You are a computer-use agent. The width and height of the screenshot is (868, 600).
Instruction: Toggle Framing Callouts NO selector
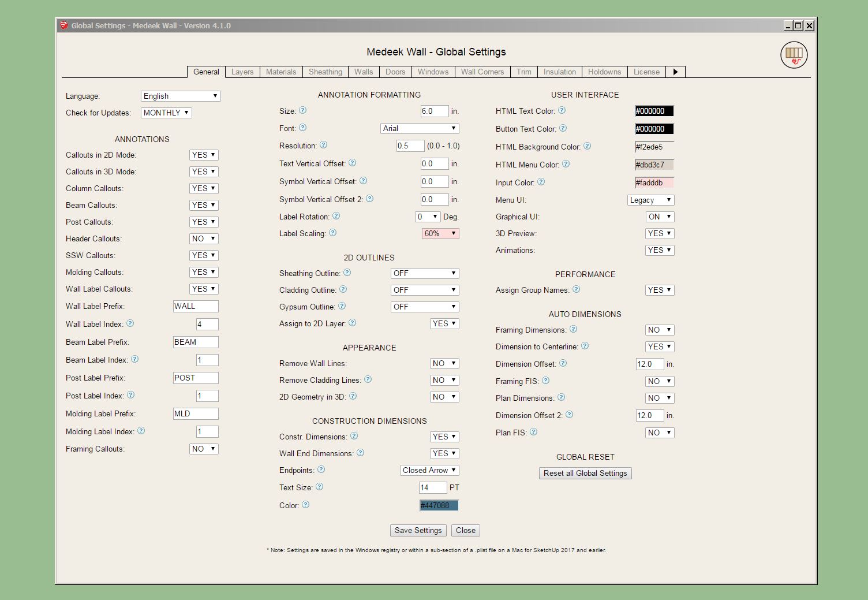coord(204,449)
